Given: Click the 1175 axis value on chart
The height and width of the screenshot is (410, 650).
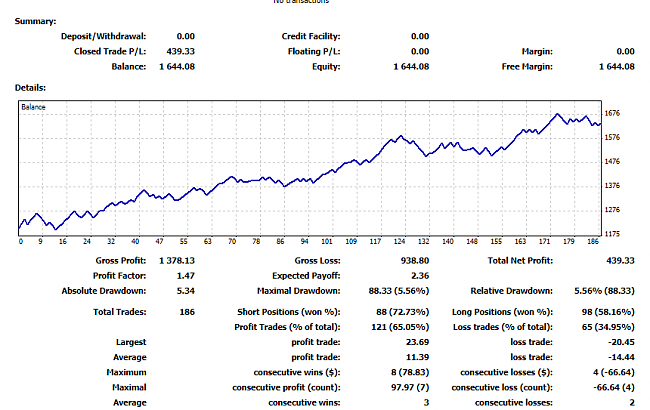Looking at the screenshot, I should (x=612, y=234).
